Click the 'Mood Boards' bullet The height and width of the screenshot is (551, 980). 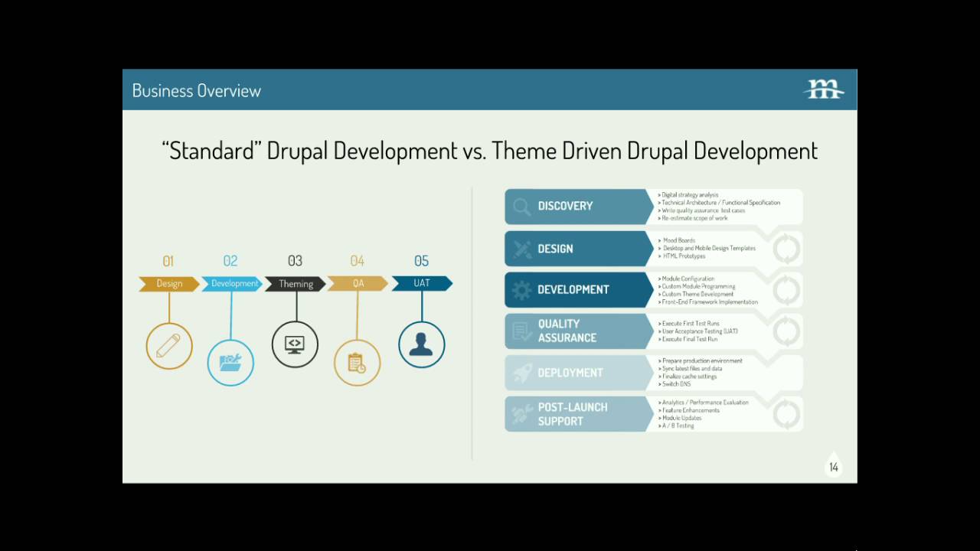click(x=678, y=240)
